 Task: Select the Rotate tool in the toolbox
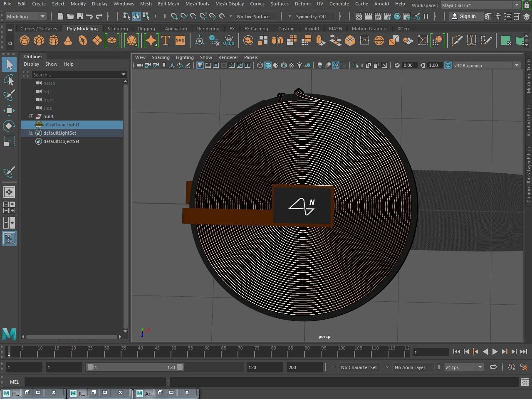[x=9, y=126]
